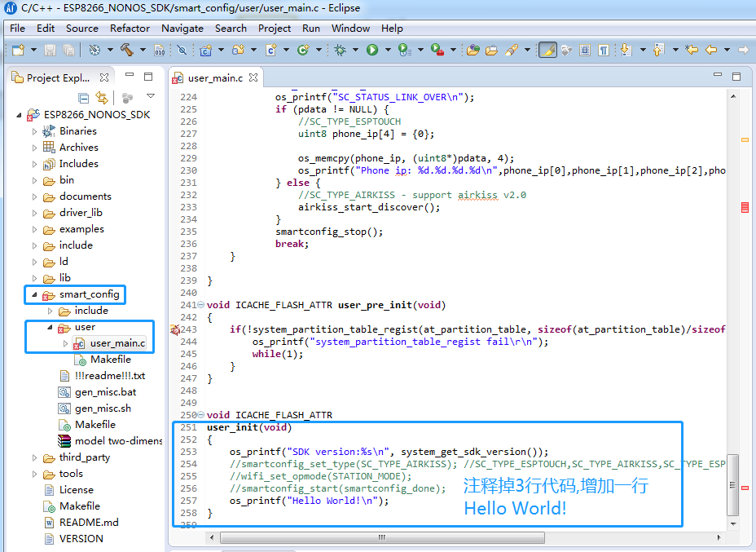756x552 pixels.
Task: Toggle Mark Occurrences highlighter button
Action: tap(547, 50)
